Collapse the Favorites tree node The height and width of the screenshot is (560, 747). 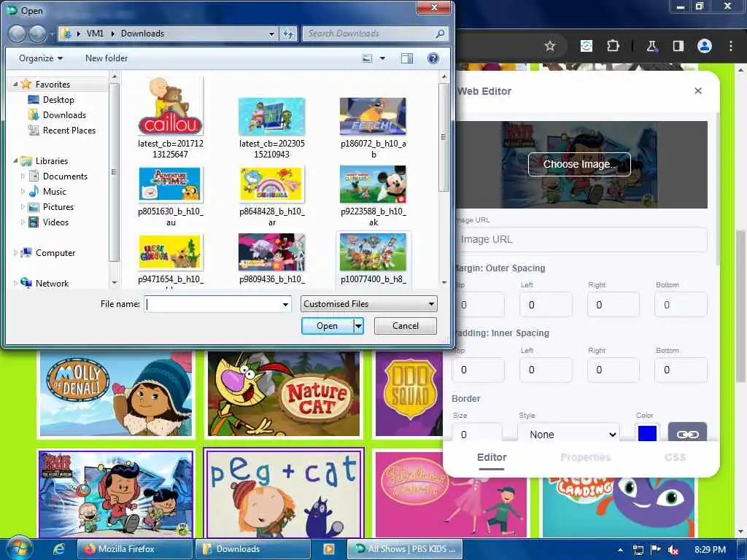pos(15,84)
